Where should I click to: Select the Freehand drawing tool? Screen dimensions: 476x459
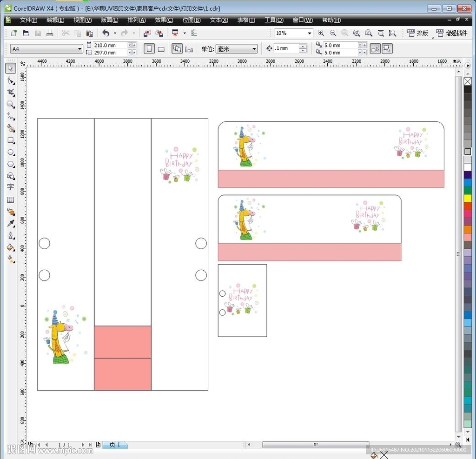11,116
